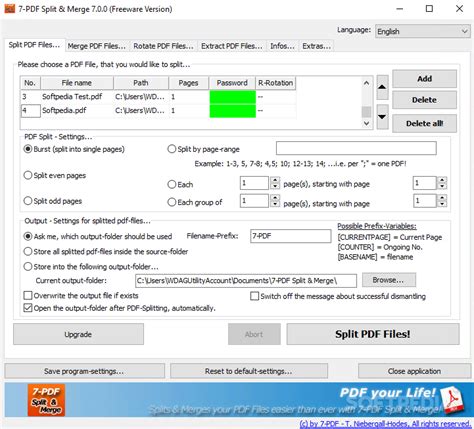Click green password cell for Softpedia Test.pdf
Image resolution: width=474 pixels, height=429 pixels.
coord(233,97)
